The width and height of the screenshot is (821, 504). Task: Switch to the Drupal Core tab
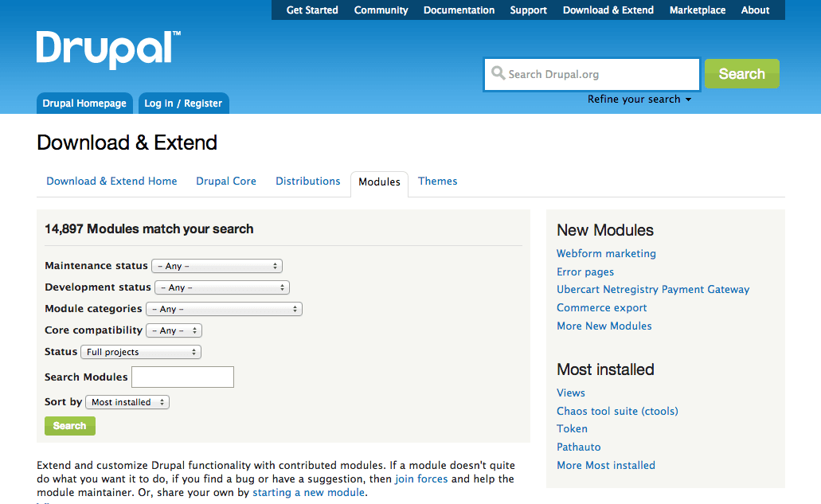click(226, 181)
